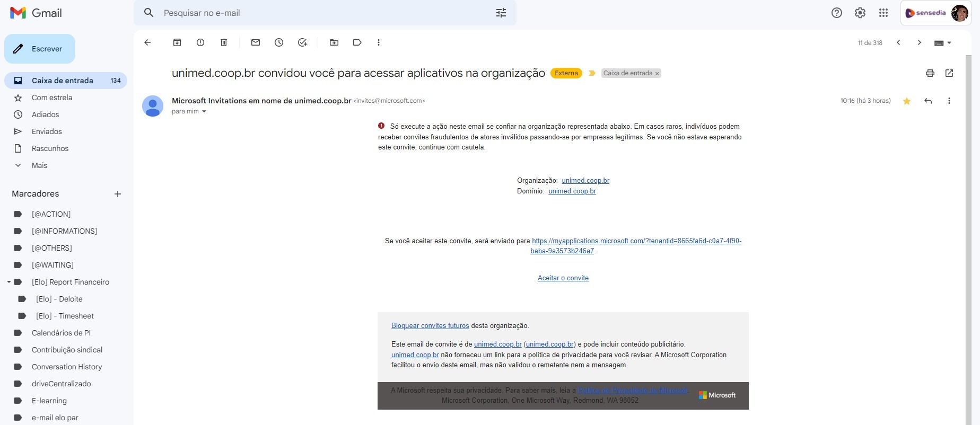Open Gmail support help icon
This screenshot has height=425, width=980.
[837, 13]
